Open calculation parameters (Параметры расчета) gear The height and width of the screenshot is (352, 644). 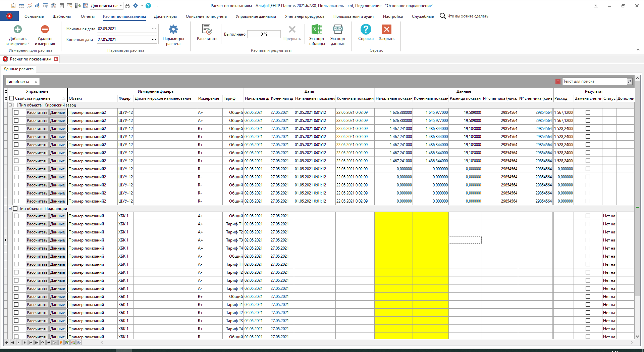173,30
